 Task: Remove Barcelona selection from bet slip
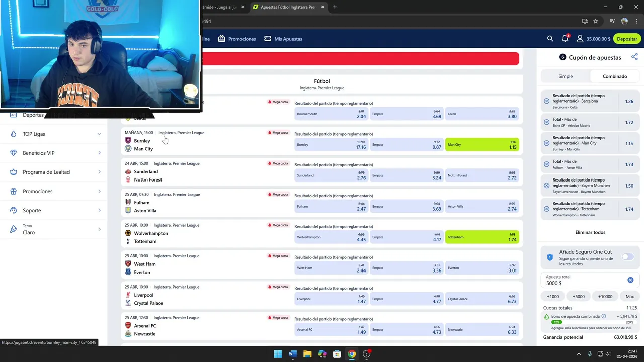547,101
